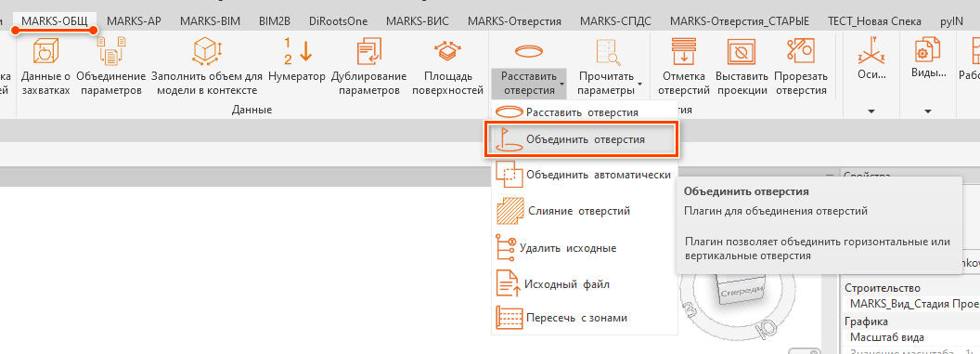Run Отметка отверстий tool
The width and height of the screenshot is (980, 354).
[684, 66]
